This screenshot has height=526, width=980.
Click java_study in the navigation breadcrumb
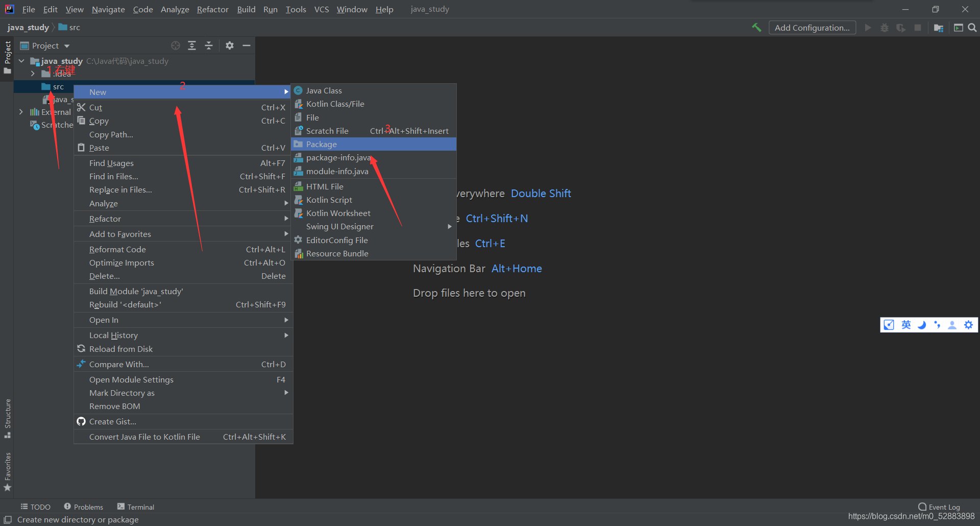[x=28, y=27]
